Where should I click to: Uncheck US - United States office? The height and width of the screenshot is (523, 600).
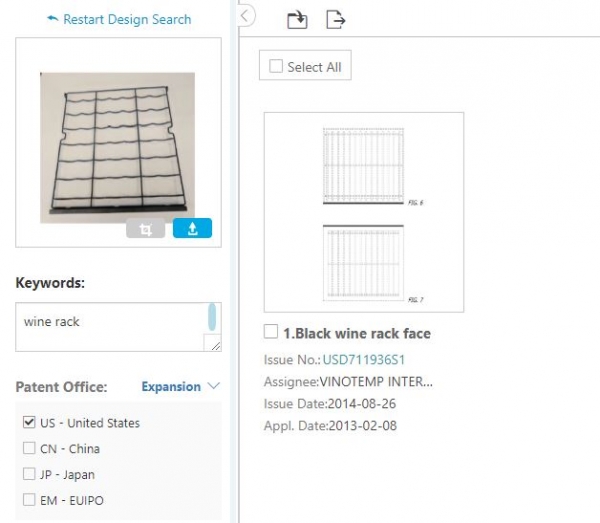point(29,423)
